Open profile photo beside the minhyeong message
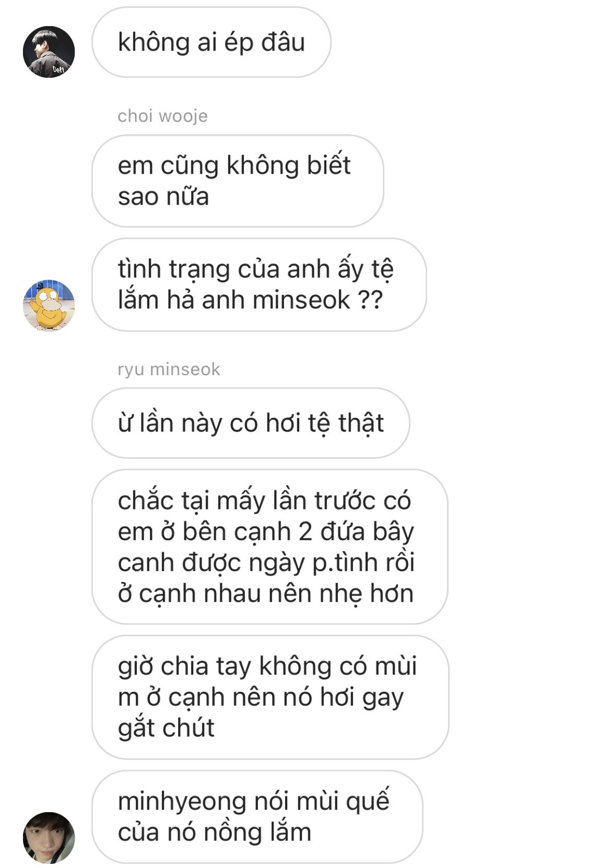611x868 pixels. (49, 837)
